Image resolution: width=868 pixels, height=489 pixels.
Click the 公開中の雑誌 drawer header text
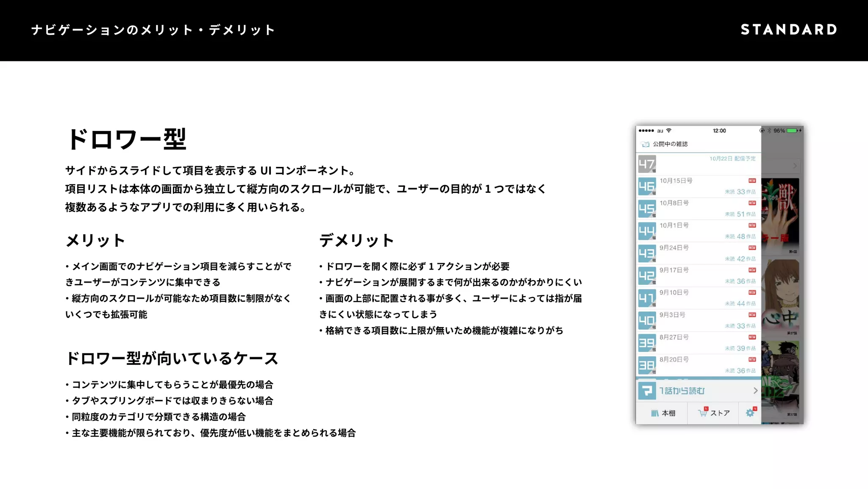click(x=670, y=144)
